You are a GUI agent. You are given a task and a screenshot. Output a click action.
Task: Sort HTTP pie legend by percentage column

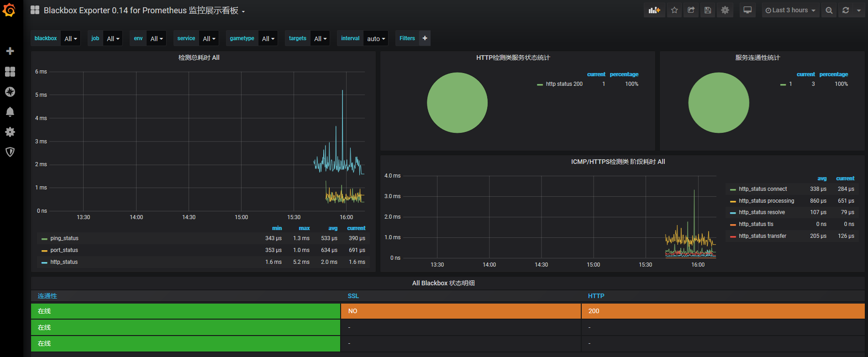click(x=624, y=74)
